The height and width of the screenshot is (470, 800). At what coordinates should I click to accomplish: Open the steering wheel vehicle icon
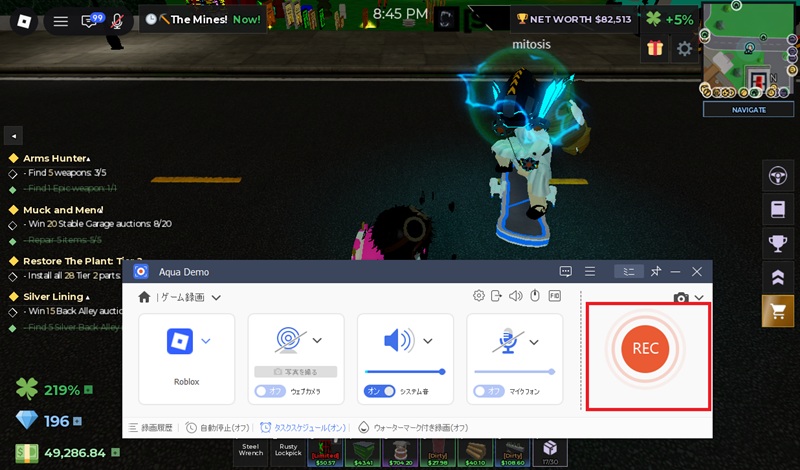pyautogui.click(x=778, y=176)
